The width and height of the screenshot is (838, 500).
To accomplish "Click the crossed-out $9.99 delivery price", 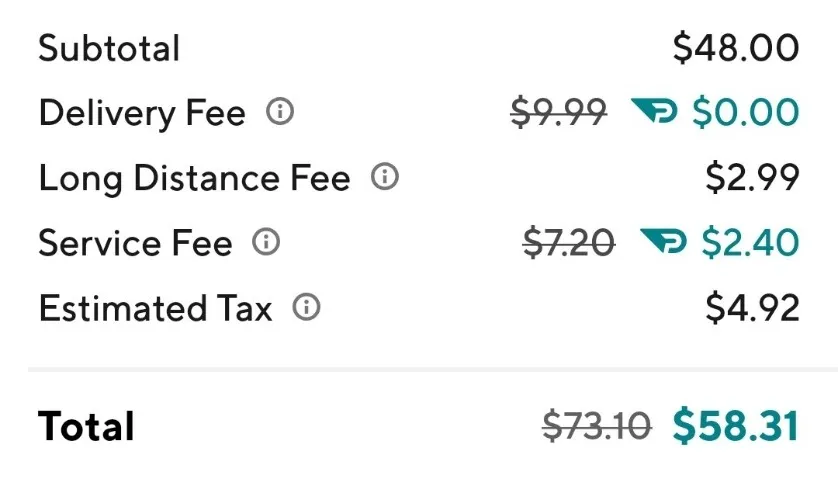I will (558, 113).
